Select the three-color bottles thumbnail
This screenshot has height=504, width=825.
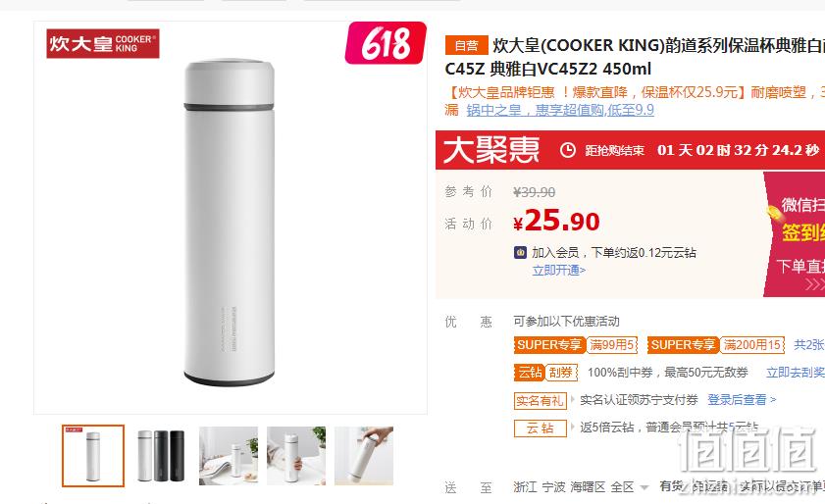[x=161, y=456]
